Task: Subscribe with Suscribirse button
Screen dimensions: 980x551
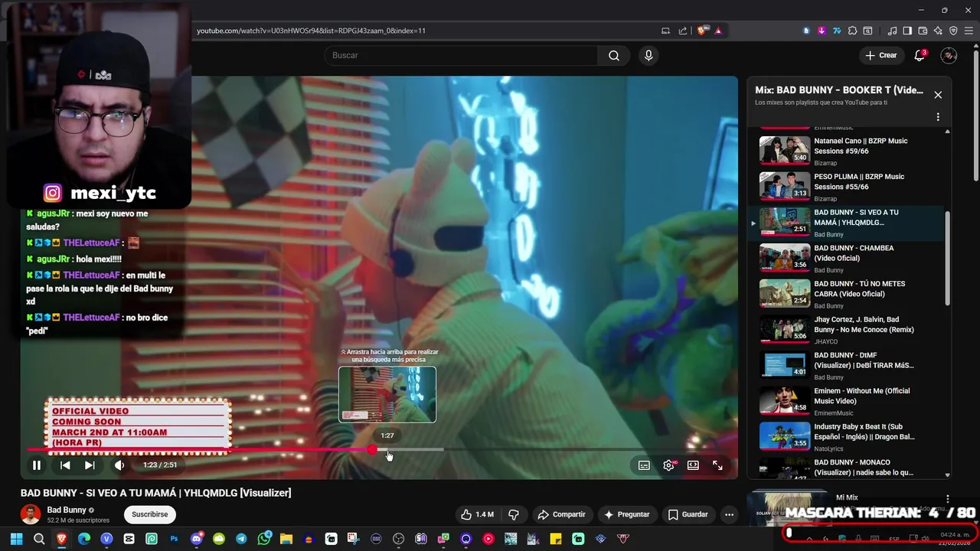Action: [149, 514]
